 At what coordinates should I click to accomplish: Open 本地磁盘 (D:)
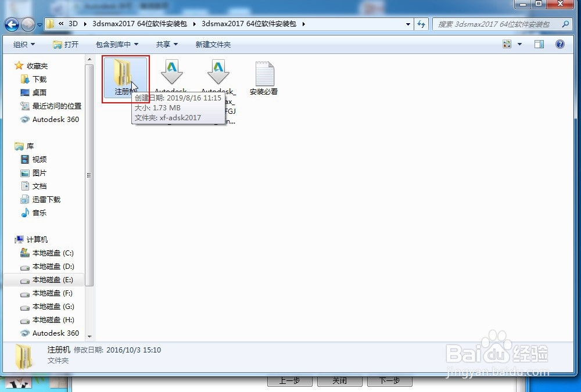53,267
